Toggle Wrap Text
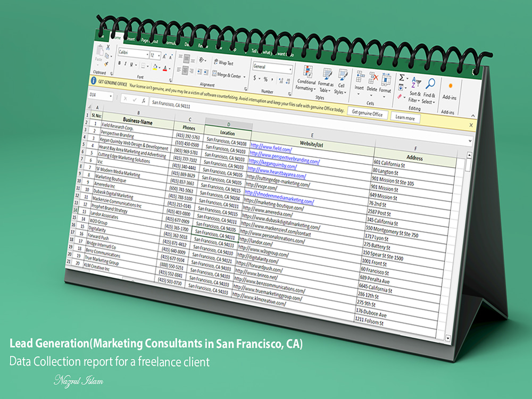Image resolution: width=532 pixels, height=399 pixels. coord(223,62)
